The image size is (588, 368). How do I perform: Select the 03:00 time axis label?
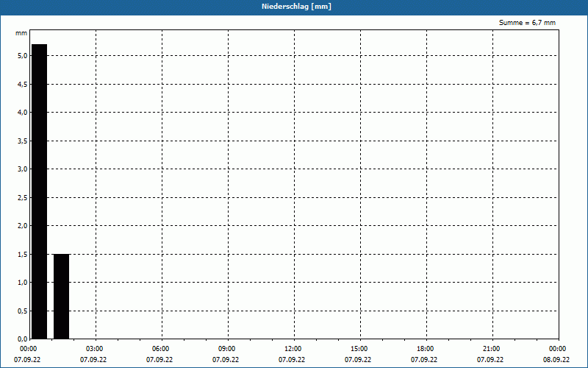(95, 349)
